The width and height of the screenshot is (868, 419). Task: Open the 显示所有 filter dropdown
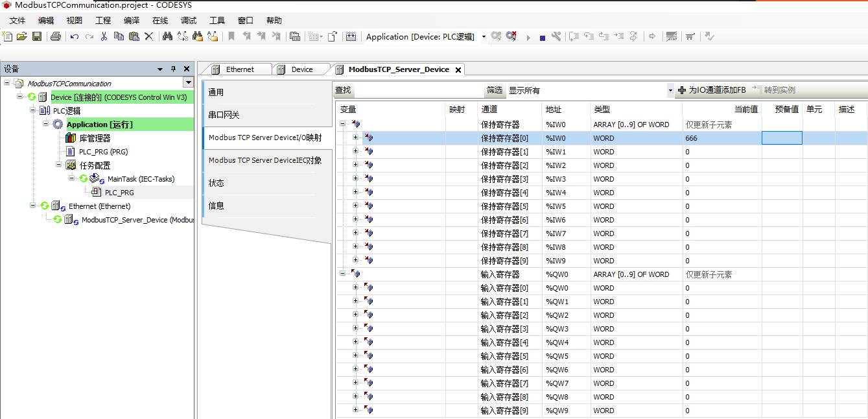click(670, 91)
